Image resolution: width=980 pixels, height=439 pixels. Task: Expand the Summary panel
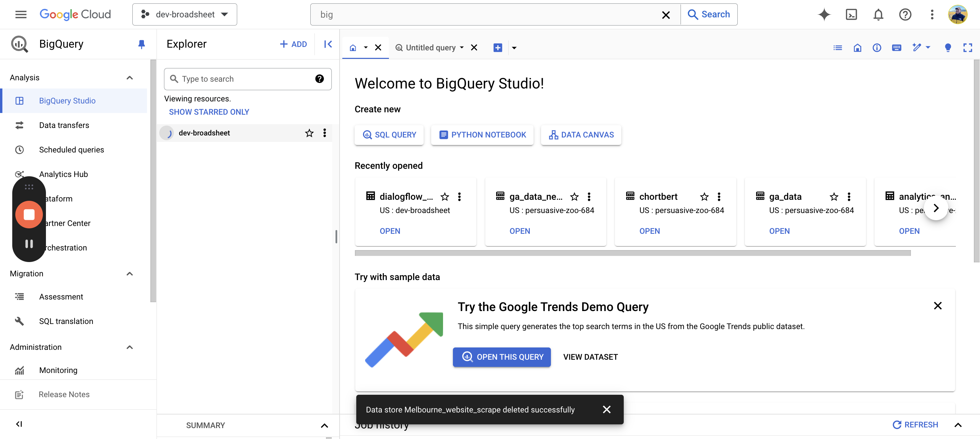click(324, 425)
